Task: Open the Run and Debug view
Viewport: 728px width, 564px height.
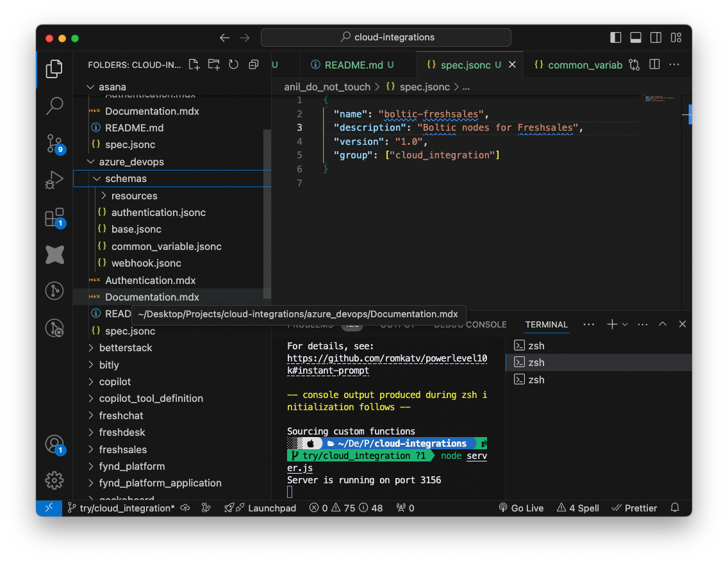Action: click(x=54, y=180)
